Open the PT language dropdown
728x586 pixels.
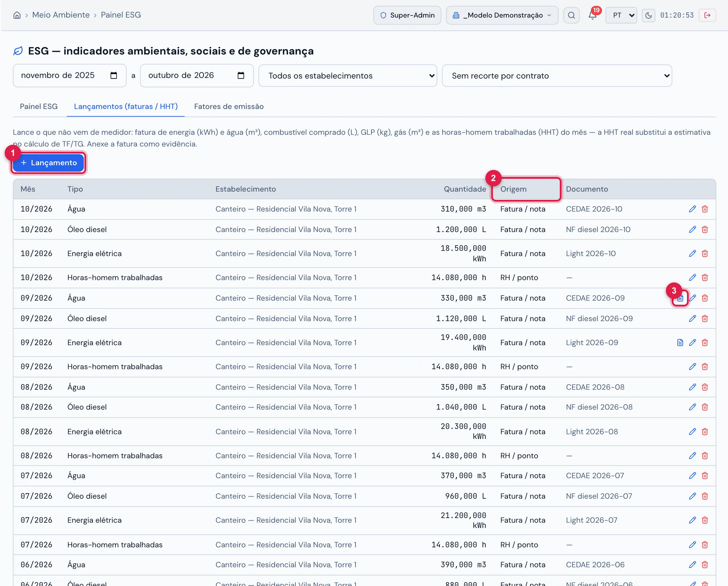(621, 15)
